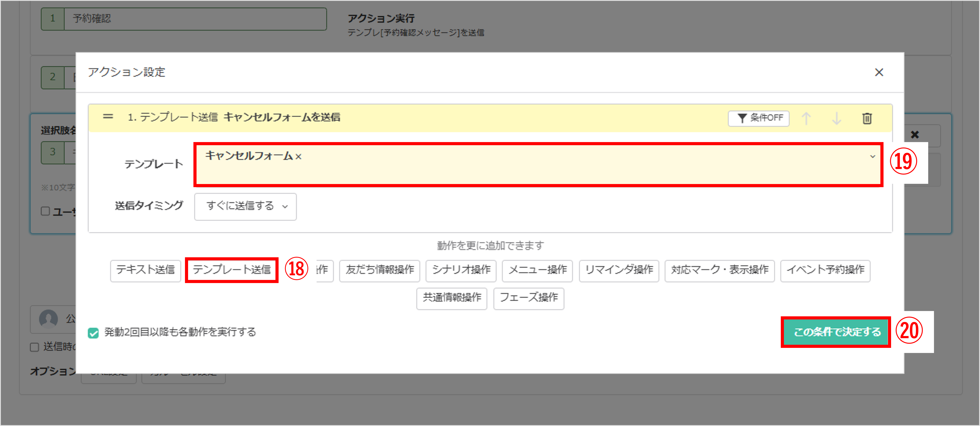Open the すぐに送信する timing dropdown
Image resolution: width=980 pixels, height=426 pixels.
(245, 206)
